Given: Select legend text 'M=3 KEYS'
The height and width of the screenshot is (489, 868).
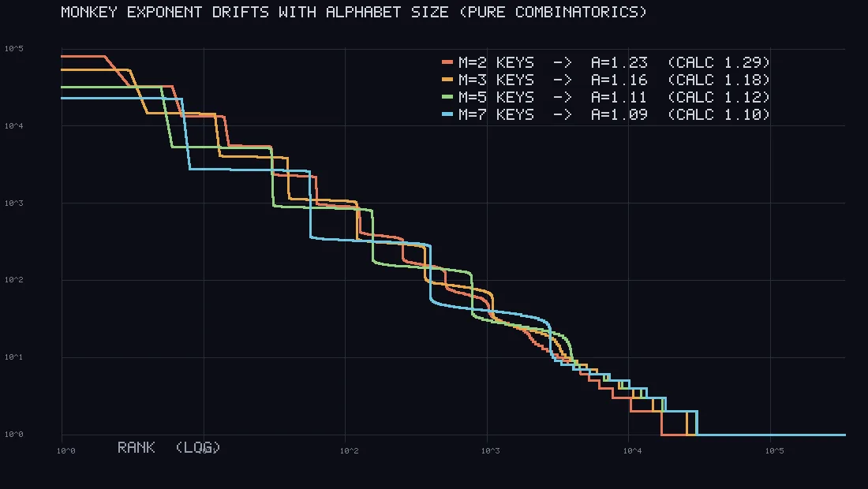Looking at the screenshot, I should point(496,80).
